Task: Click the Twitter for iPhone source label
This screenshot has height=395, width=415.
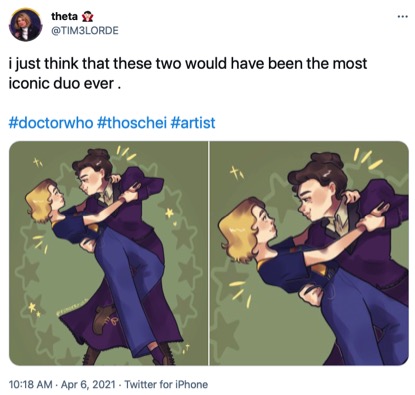Action: click(x=166, y=384)
